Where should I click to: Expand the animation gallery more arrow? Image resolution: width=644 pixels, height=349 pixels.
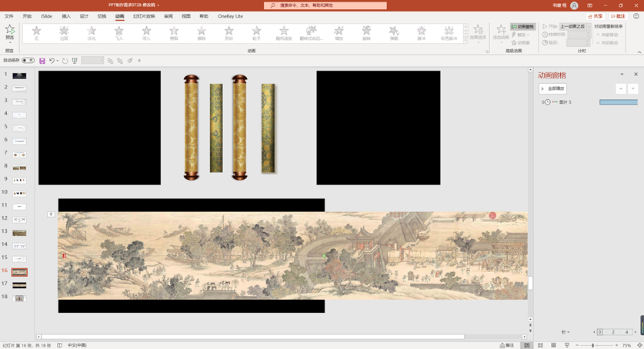pos(465,42)
